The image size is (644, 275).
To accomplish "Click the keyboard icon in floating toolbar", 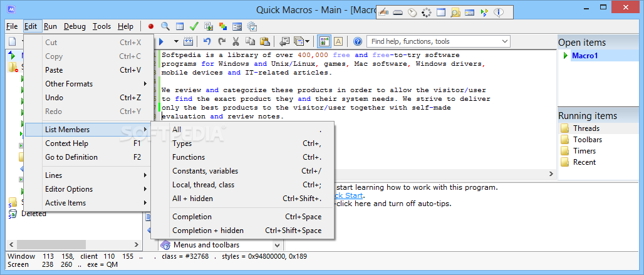I will point(397,13).
